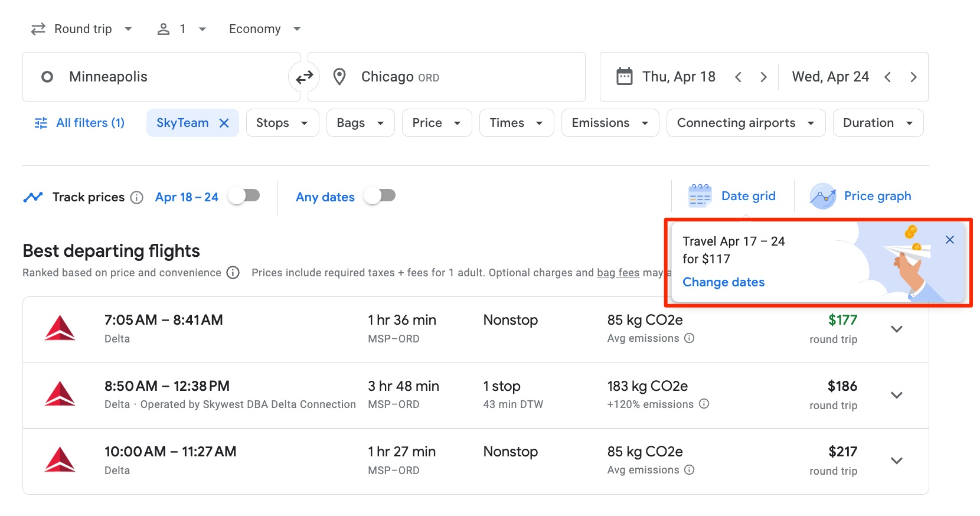The width and height of the screenshot is (980, 516).
Task: Swap origin and destination airports
Action: (304, 77)
